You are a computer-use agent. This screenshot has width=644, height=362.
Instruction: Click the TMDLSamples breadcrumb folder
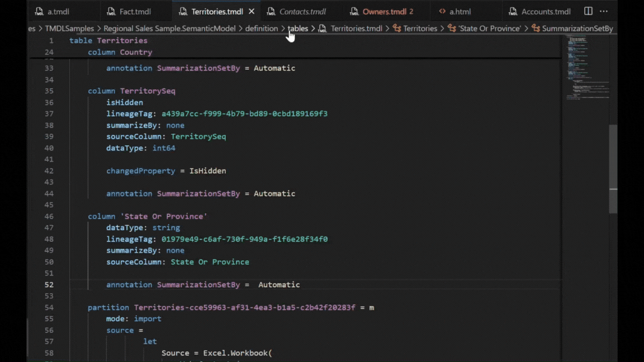[x=69, y=28]
